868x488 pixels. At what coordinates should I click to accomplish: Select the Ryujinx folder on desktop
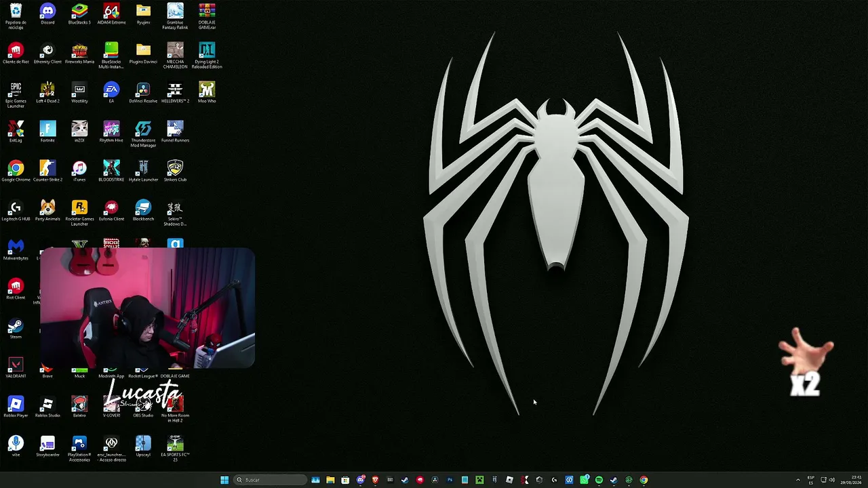(x=143, y=14)
